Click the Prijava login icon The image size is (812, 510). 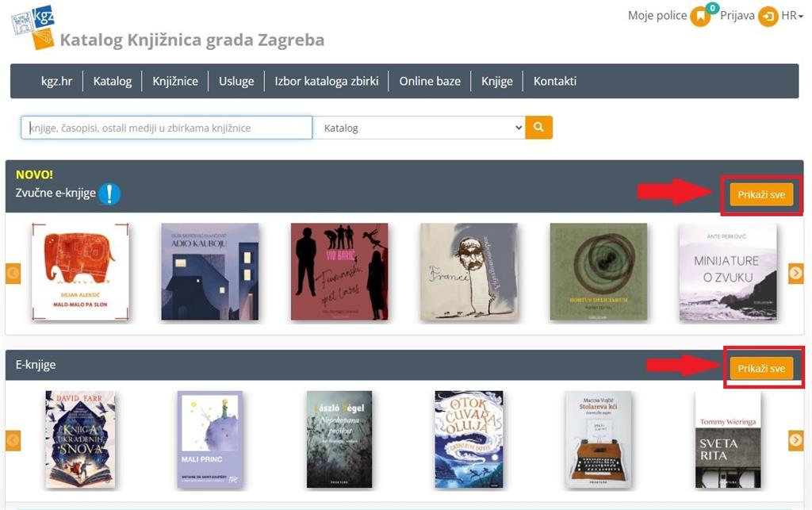[x=768, y=17]
